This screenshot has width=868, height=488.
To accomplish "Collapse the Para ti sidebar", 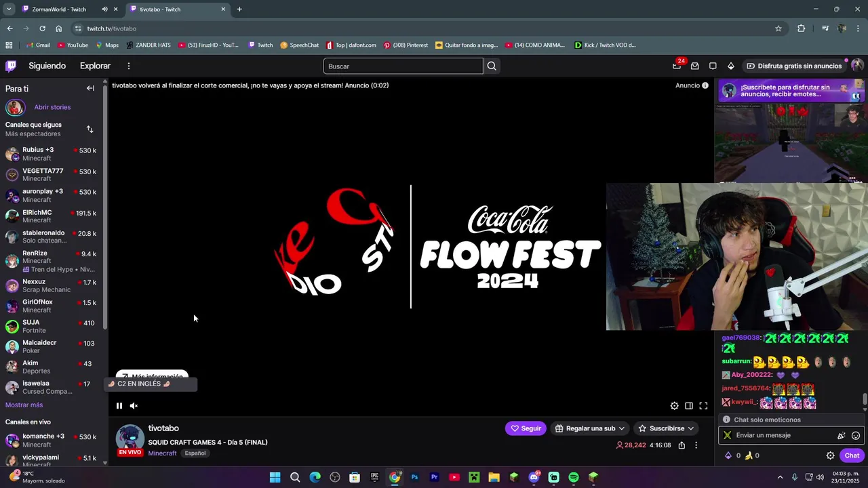I will 90,88.
